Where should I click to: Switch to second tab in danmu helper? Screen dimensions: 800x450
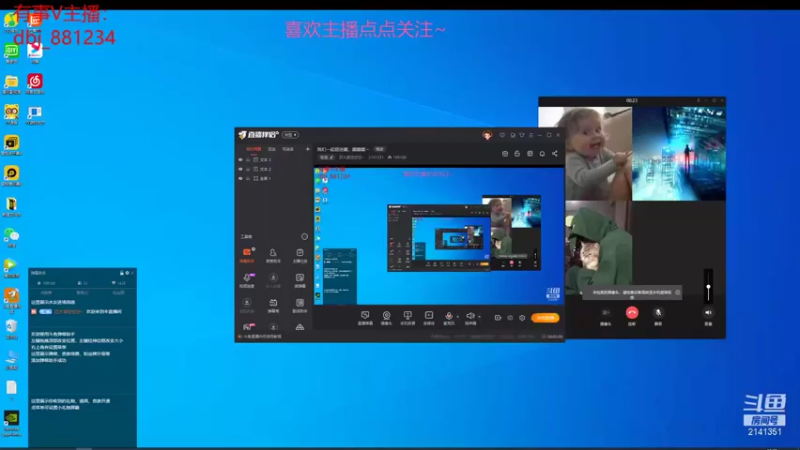coord(82,293)
